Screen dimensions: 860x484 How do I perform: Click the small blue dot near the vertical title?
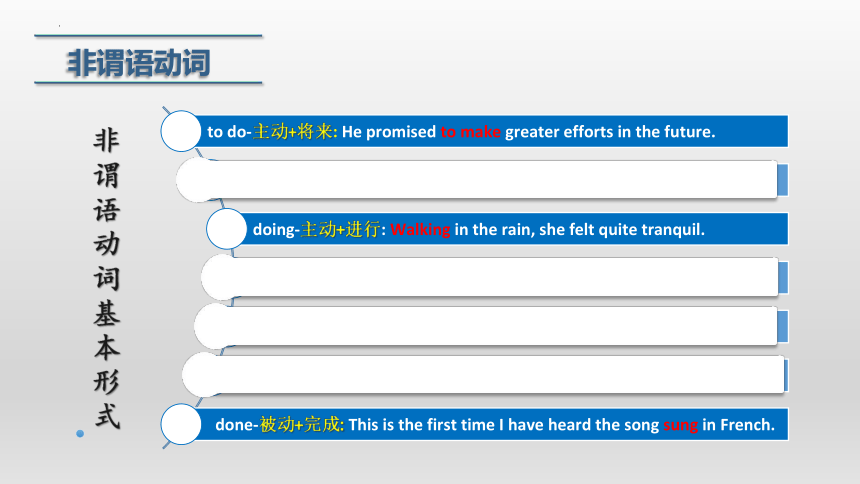coord(80,434)
